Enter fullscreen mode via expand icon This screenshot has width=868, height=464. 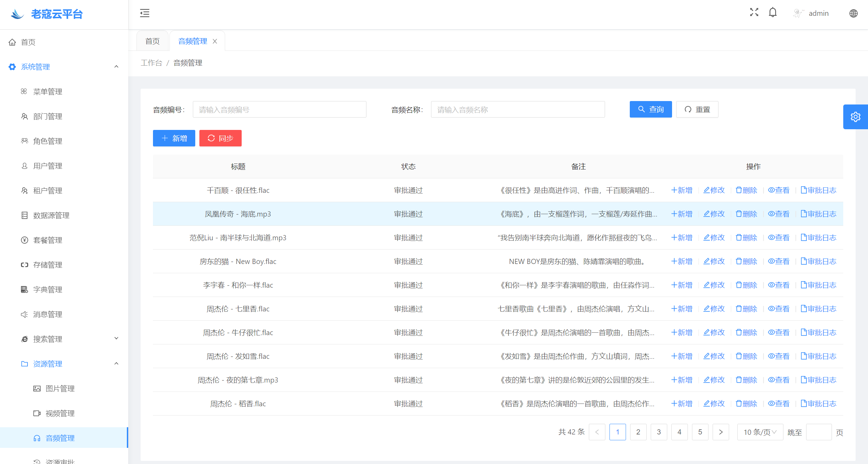tap(754, 12)
